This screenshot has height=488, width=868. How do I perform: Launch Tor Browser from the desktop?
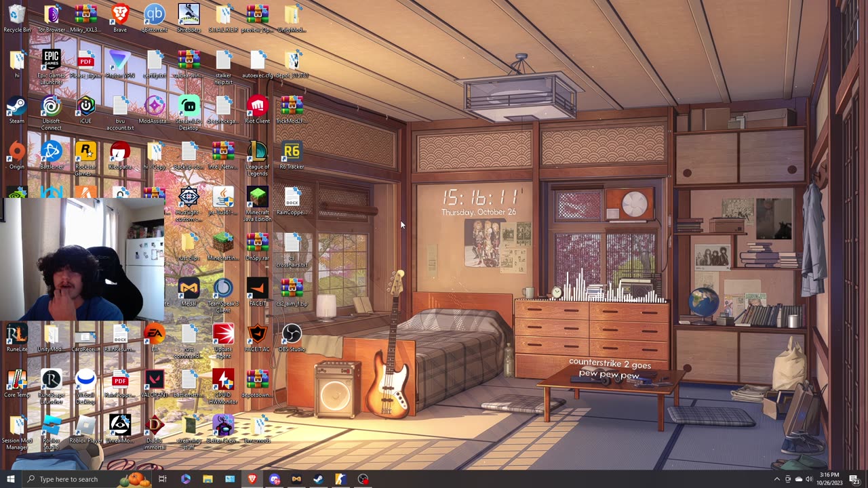click(52, 18)
